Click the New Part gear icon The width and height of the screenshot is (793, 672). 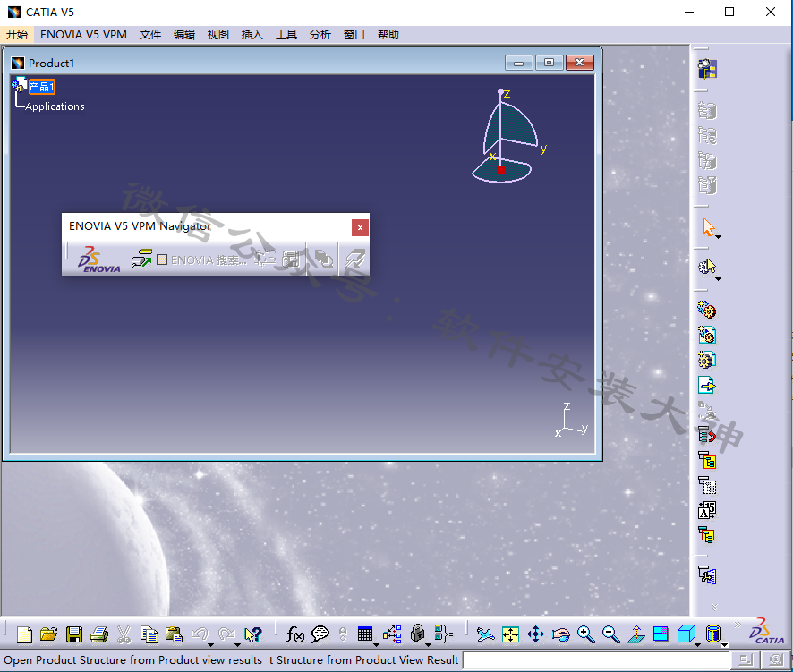[707, 360]
